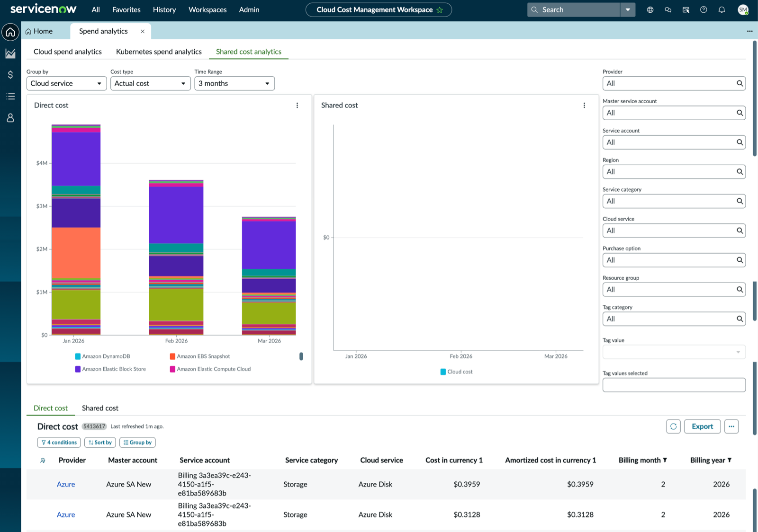The width and height of the screenshot is (758, 532).
Task: Click the Provider search magnifier icon
Action: [740, 83]
